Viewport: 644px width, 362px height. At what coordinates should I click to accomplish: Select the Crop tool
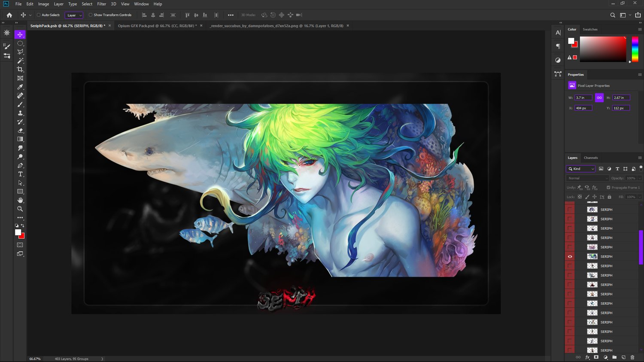click(20, 69)
